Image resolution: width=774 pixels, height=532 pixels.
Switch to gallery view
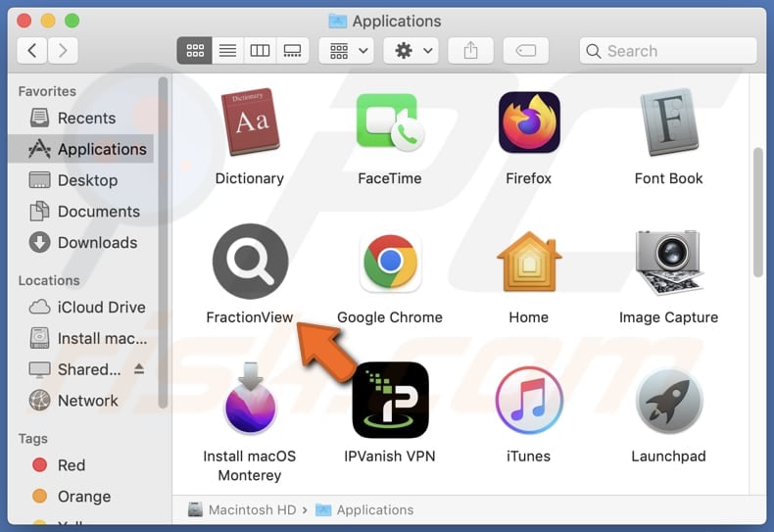(x=292, y=50)
